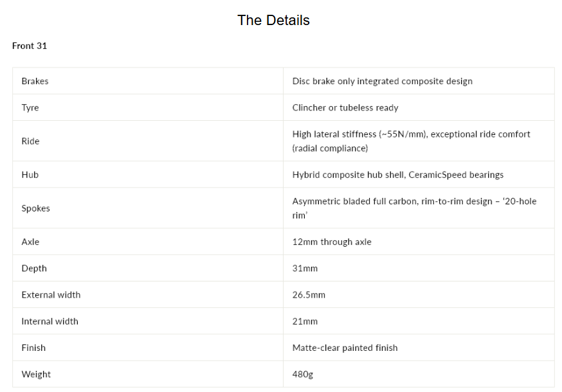Click the Brakes row label
Viewport: 562px width, 392px height.
(x=35, y=82)
